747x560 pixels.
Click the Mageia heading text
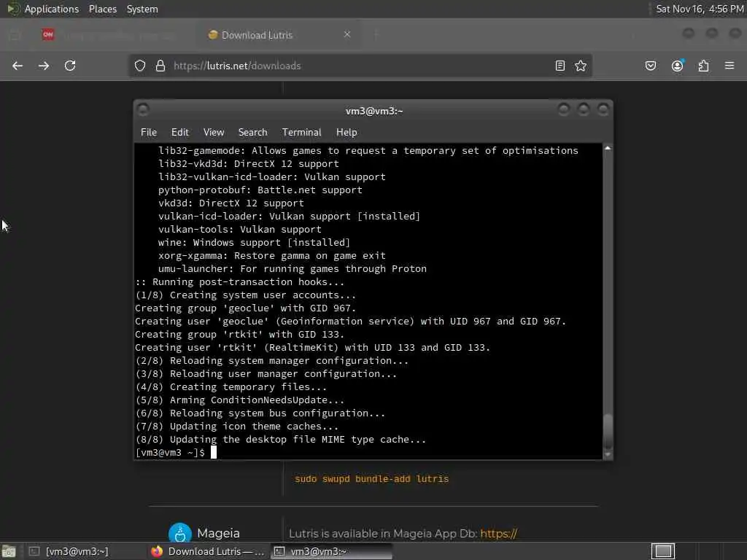[x=218, y=533]
